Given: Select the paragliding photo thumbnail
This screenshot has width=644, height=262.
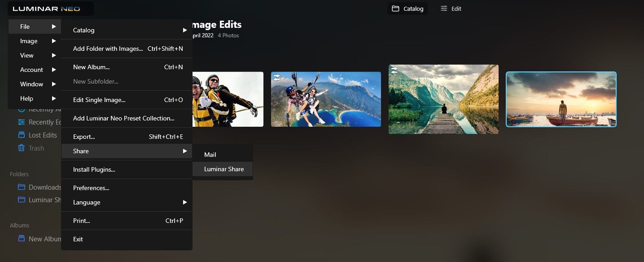Looking at the screenshot, I should (x=326, y=99).
